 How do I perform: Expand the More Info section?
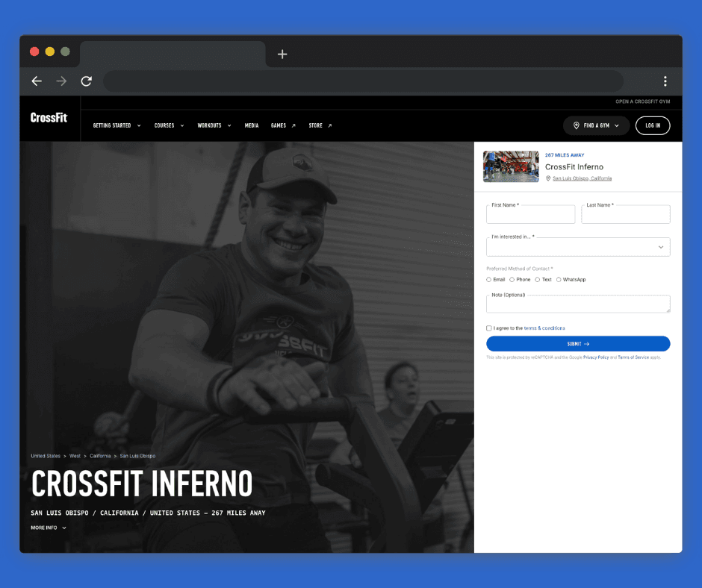pyautogui.click(x=49, y=528)
